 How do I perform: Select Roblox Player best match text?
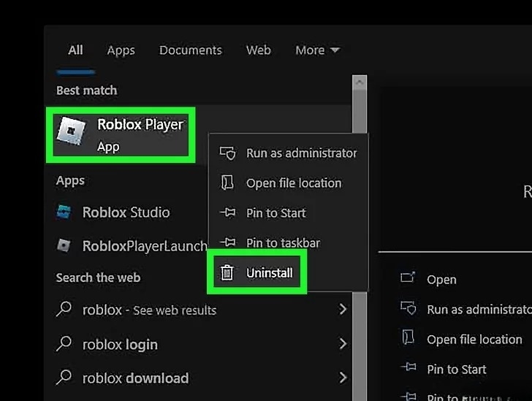[x=140, y=124]
